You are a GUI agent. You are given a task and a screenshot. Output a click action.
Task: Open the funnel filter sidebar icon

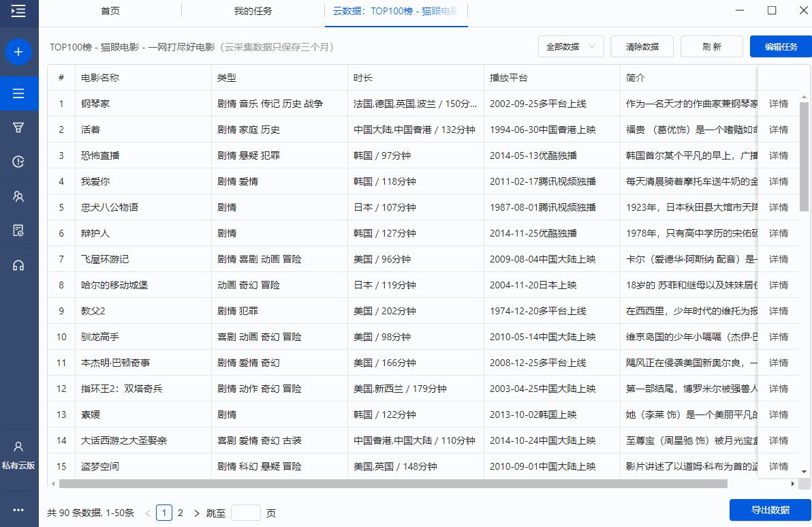pyautogui.click(x=18, y=127)
